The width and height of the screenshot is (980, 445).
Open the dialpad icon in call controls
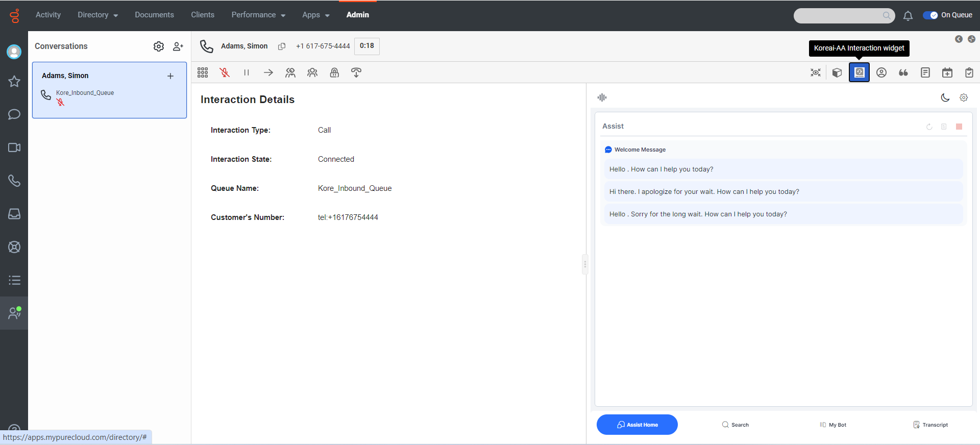tap(203, 72)
